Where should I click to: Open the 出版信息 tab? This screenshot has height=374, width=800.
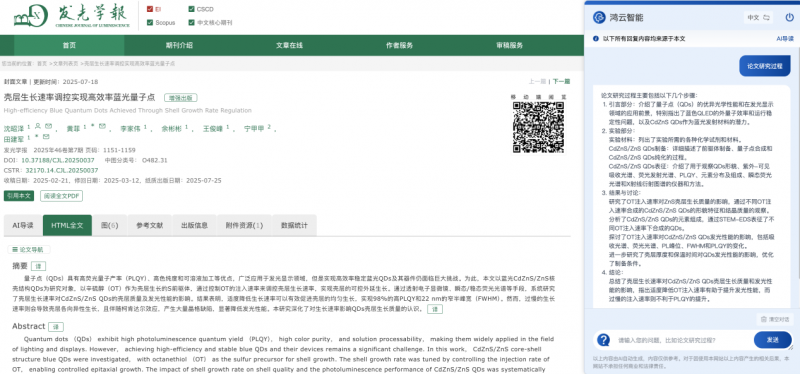click(194, 225)
